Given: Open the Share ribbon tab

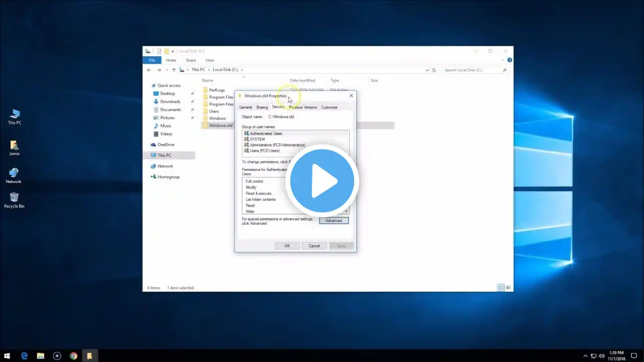Looking at the screenshot, I should pyautogui.click(x=191, y=60).
